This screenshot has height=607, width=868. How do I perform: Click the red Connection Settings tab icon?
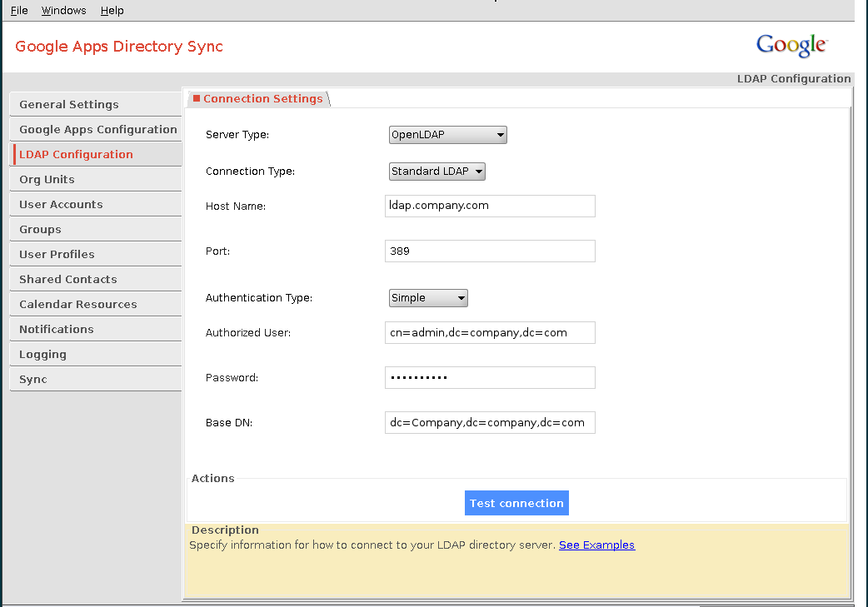[x=197, y=98]
